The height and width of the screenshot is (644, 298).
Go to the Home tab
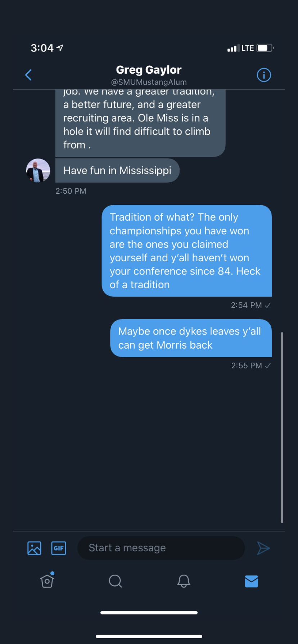47,581
